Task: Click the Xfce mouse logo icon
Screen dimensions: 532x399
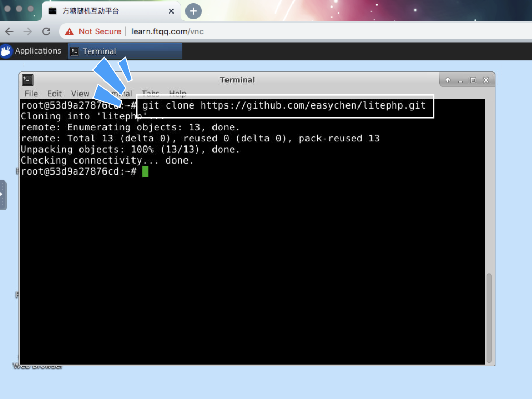Action: pyautogui.click(x=6, y=51)
